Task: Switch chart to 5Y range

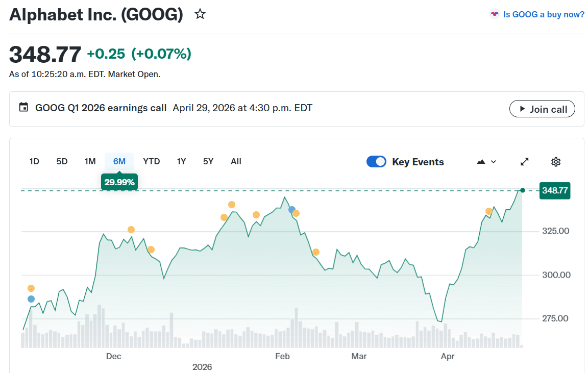Action: tap(208, 162)
